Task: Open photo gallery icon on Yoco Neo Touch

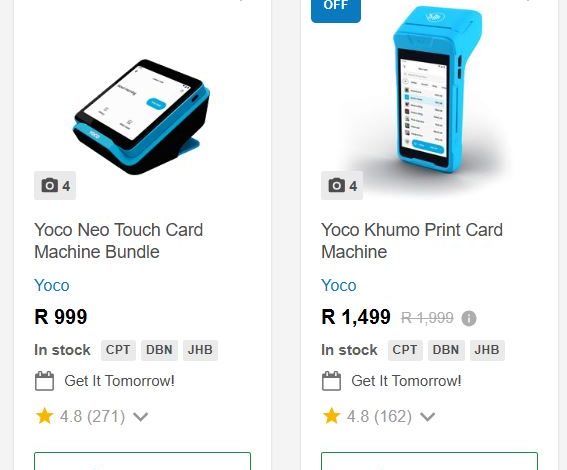Action: click(55, 185)
